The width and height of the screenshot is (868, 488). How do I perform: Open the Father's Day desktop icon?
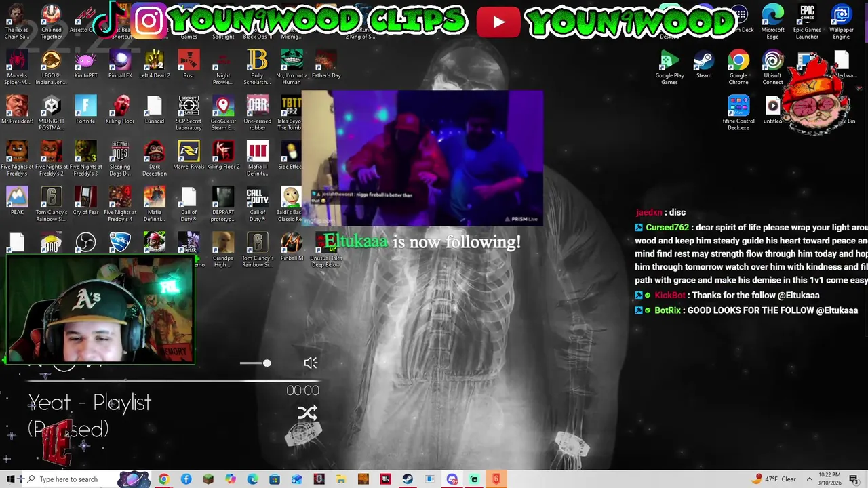326,65
